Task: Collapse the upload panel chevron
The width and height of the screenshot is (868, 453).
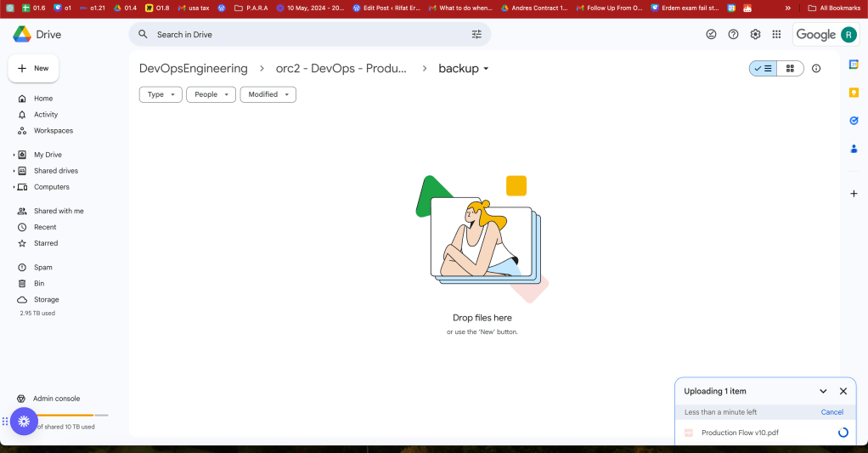Action: click(823, 392)
